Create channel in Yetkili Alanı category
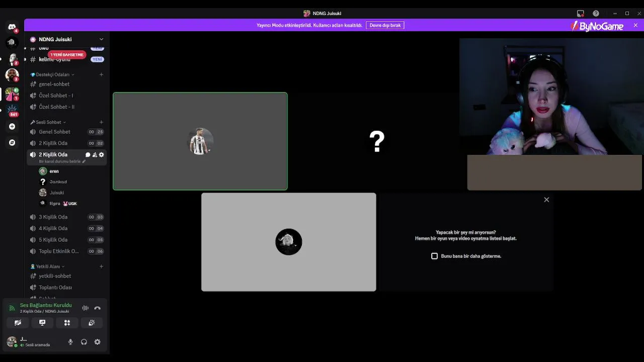This screenshot has width=644, height=362. click(x=101, y=266)
